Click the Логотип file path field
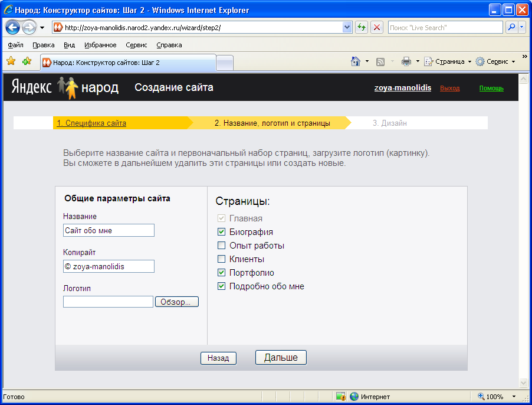The image size is (532, 405). [108, 302]
